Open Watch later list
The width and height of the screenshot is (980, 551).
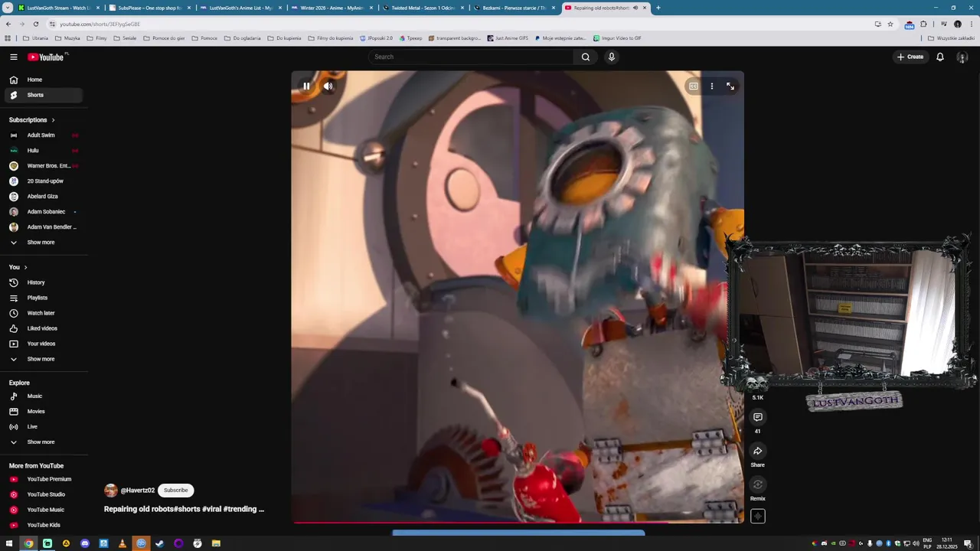44,313
